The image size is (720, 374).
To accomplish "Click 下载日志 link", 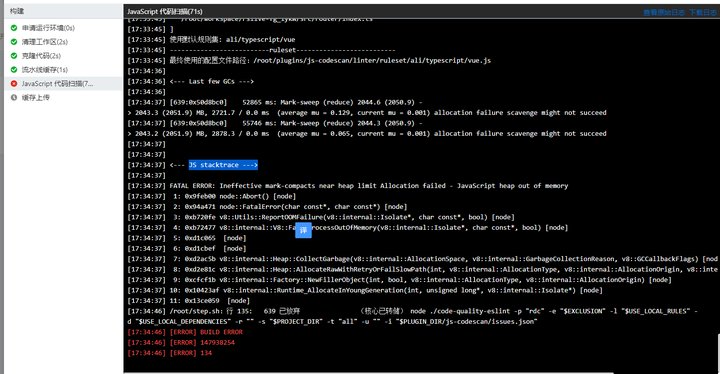I will [x=702, y=12].
